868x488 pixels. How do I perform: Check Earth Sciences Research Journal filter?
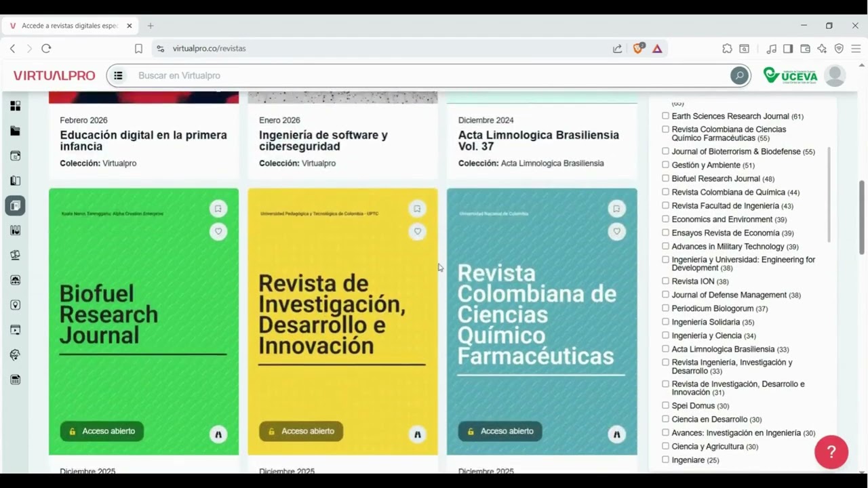pos(665,116)
